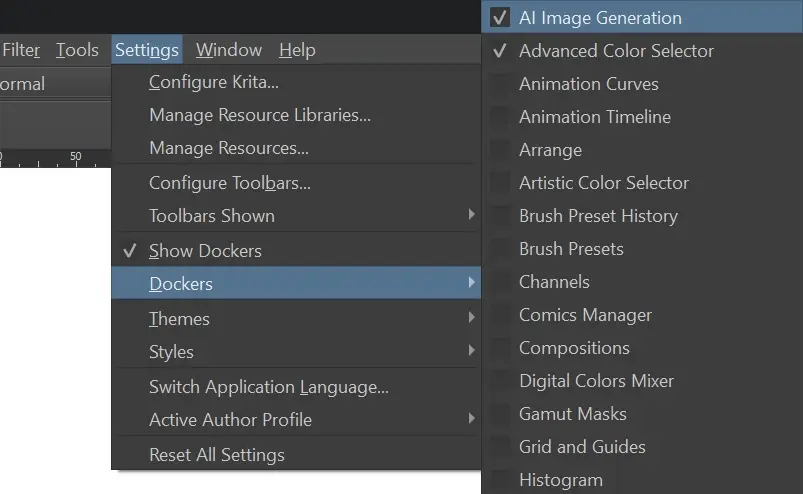Enable the Animation Timeline docker
Screen dimensions: 803x494
642,117
